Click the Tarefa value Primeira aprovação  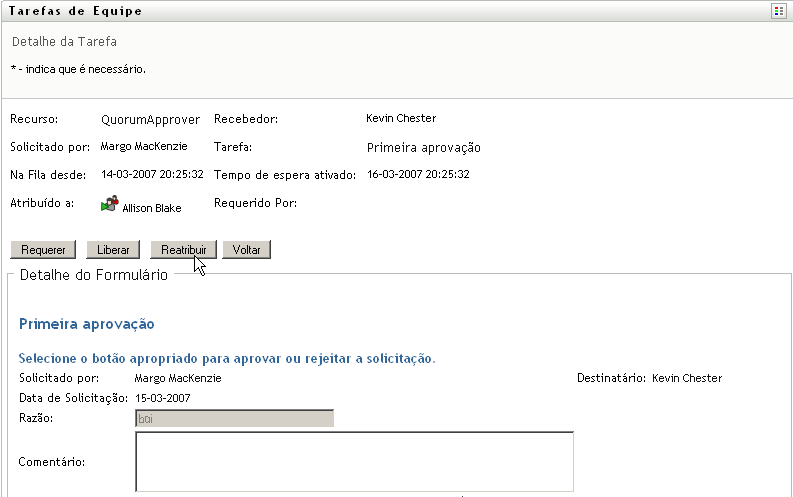424,148
